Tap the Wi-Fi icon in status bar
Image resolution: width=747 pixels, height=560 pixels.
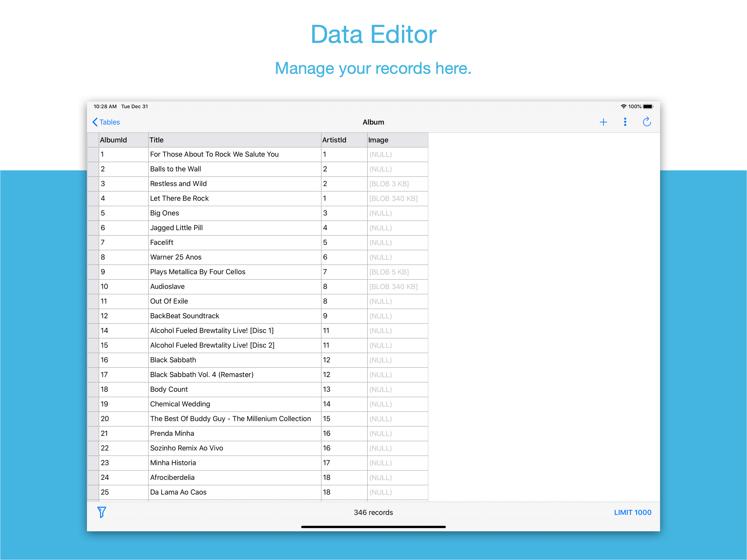pyautogui.click(x=623, y=106)
